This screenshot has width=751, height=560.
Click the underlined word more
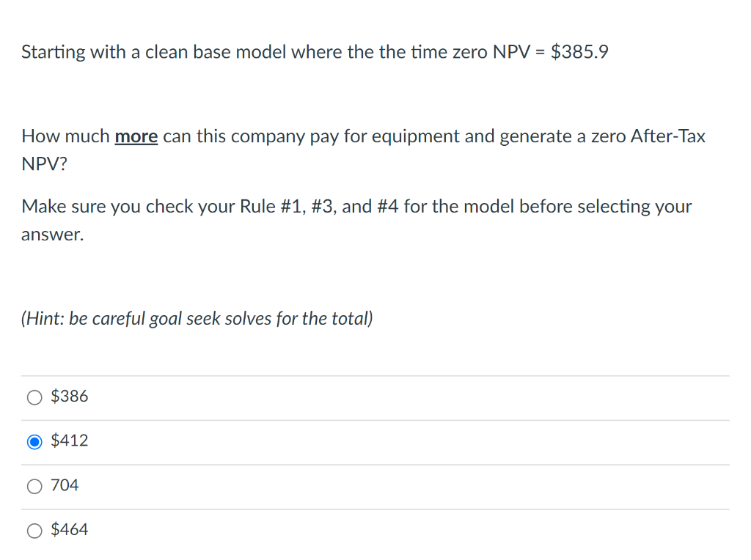pos(136,136)
